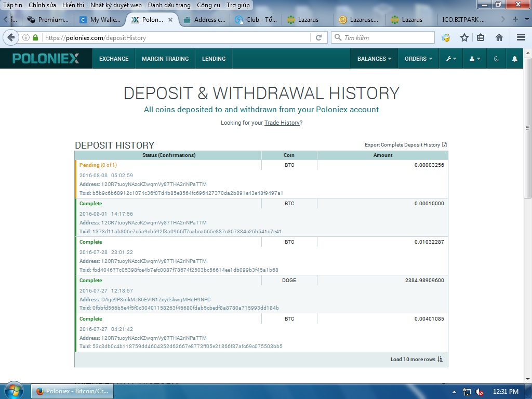This screenshot has height=399, width=532.
Task: Select amount 0.00003256
Action: [x=429, y=165]
